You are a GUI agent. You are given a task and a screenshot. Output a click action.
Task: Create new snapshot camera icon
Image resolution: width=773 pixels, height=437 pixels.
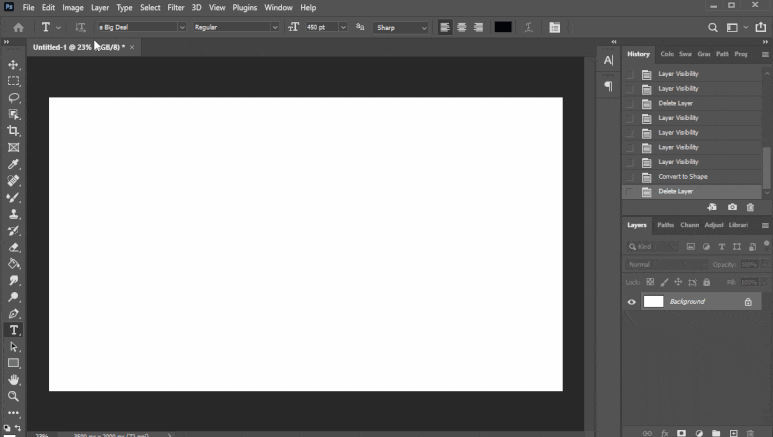coord(732,207)
